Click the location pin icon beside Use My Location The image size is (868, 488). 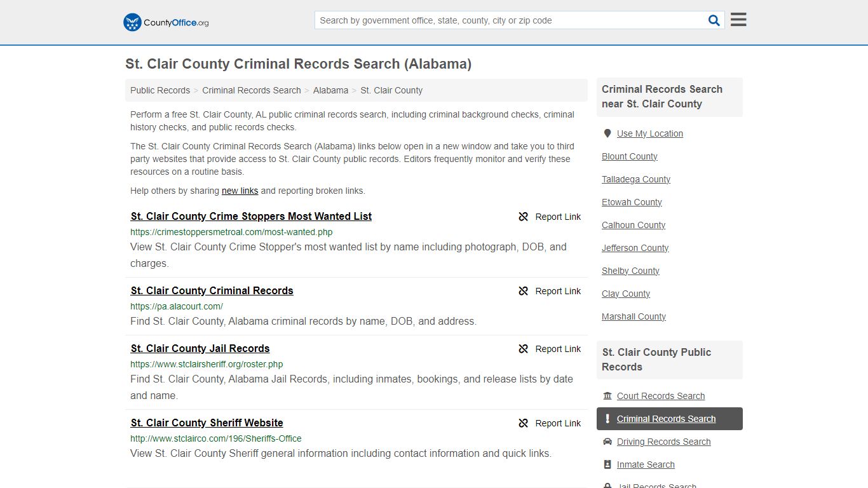click(607, 133)
